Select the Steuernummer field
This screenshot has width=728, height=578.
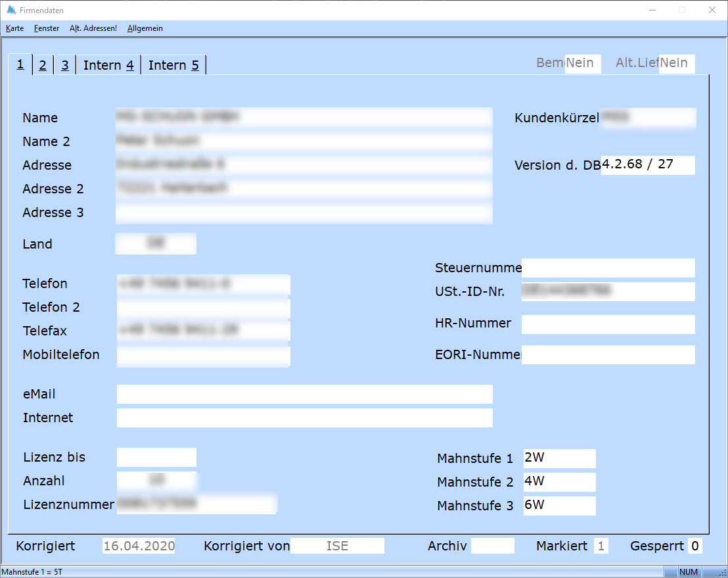608,268
